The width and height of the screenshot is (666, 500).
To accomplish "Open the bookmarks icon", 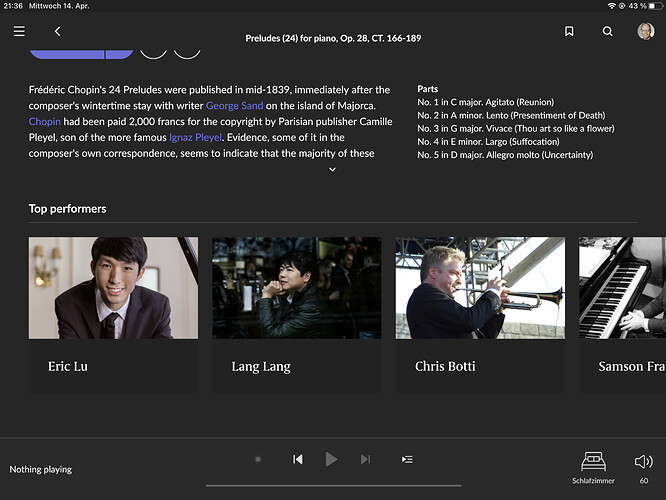I will (569, 31).
